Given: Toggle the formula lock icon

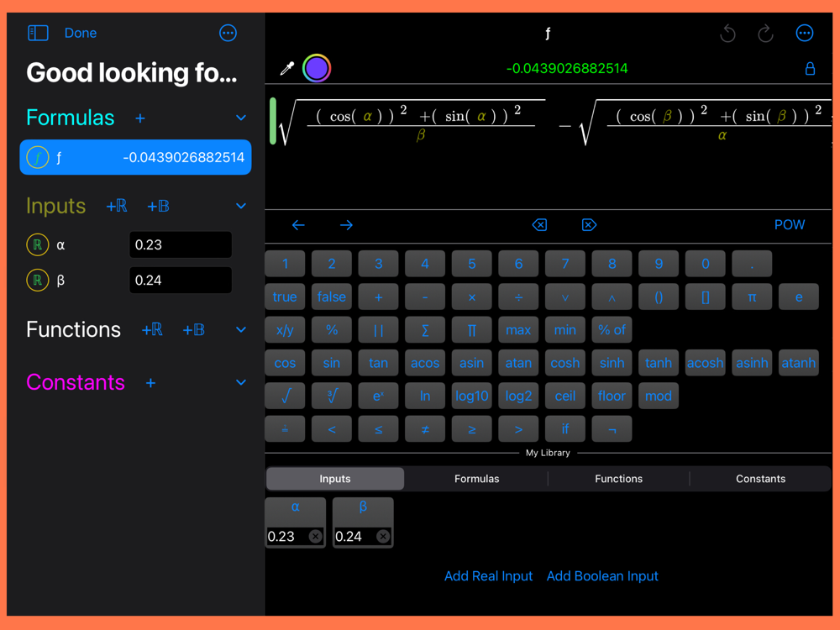Looking at the screenshot, I should [x=810, y=68].
